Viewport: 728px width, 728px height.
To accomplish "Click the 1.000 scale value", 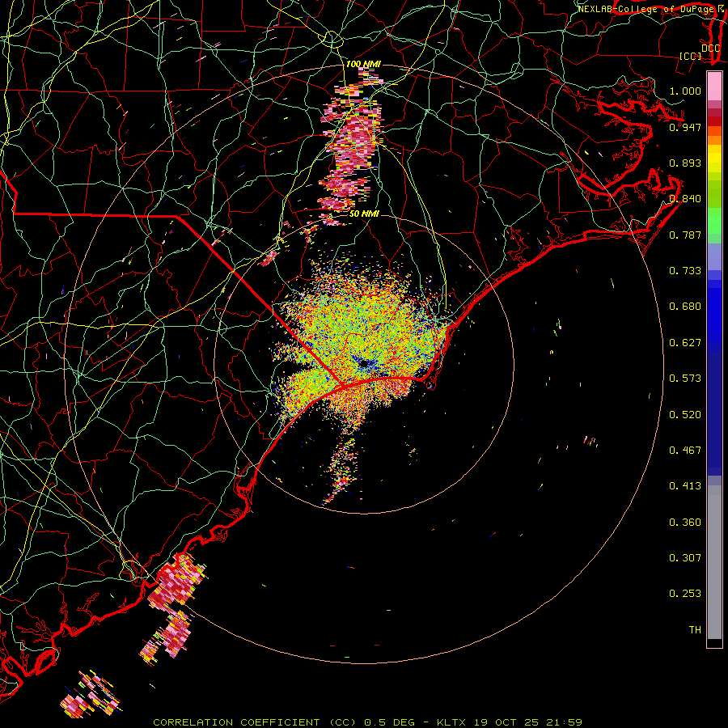I will (x=685, y=91).
